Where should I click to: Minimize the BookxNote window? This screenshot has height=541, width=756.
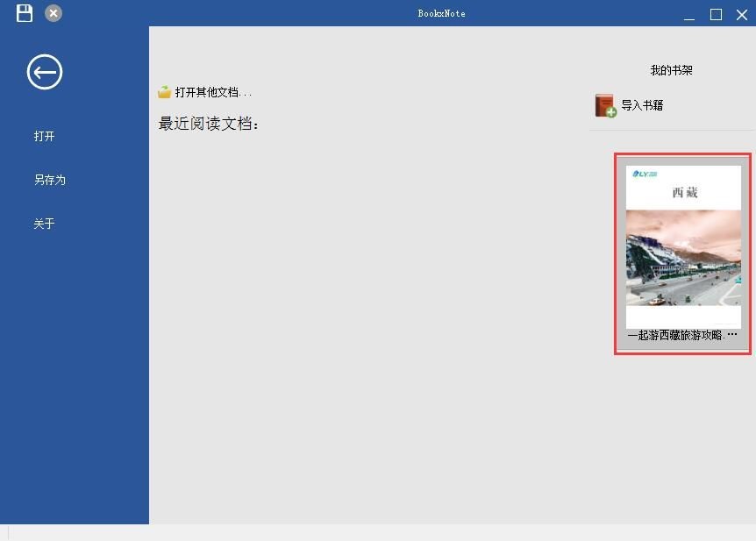[689, 14]
